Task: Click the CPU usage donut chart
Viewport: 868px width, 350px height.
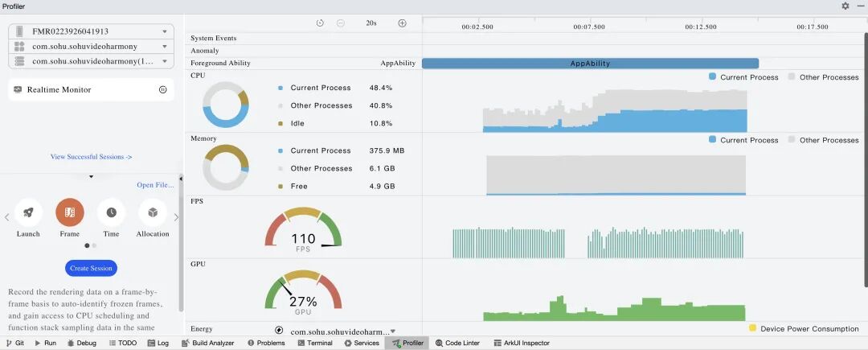Action: click(x=225, y=105)
